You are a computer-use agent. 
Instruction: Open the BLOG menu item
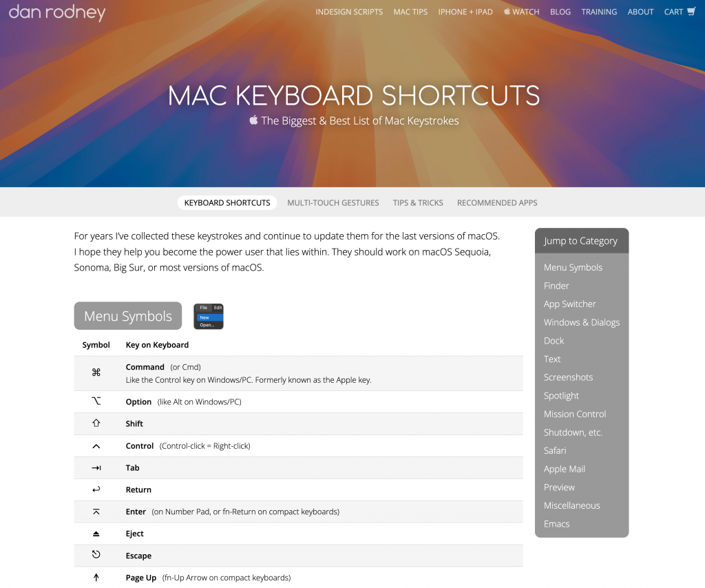[x=560, y=12]
